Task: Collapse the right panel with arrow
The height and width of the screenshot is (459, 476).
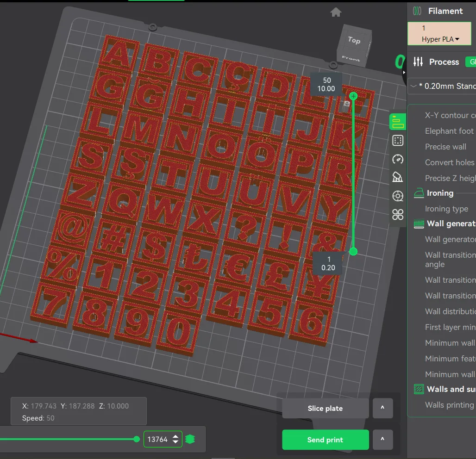Action: pos(404,73)
